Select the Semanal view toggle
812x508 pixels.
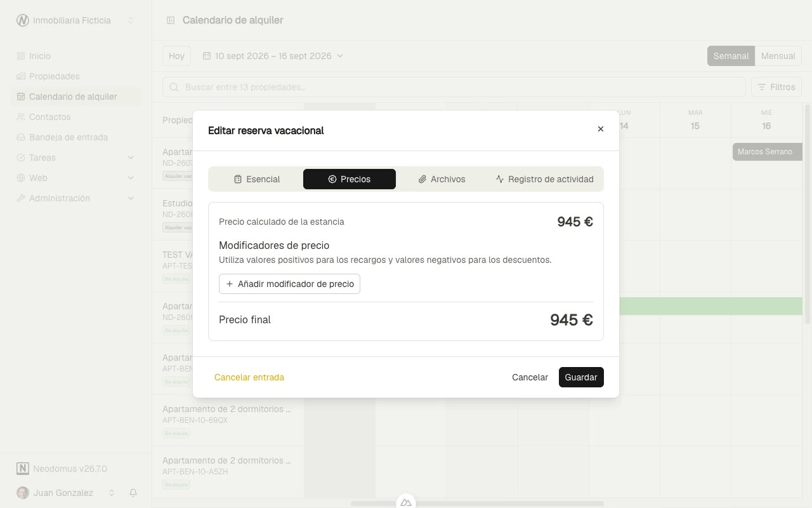(x=731, y=56)
